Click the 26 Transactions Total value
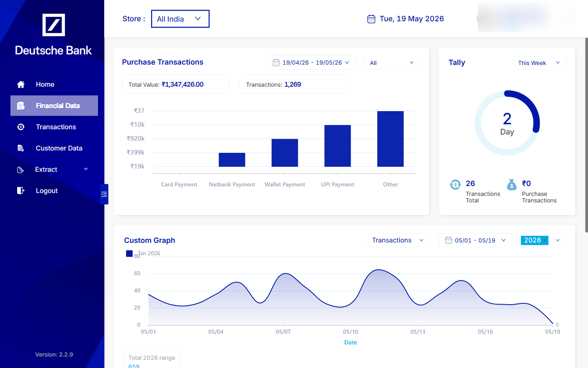Screen dimensions: 588x368 click(470, 184)
